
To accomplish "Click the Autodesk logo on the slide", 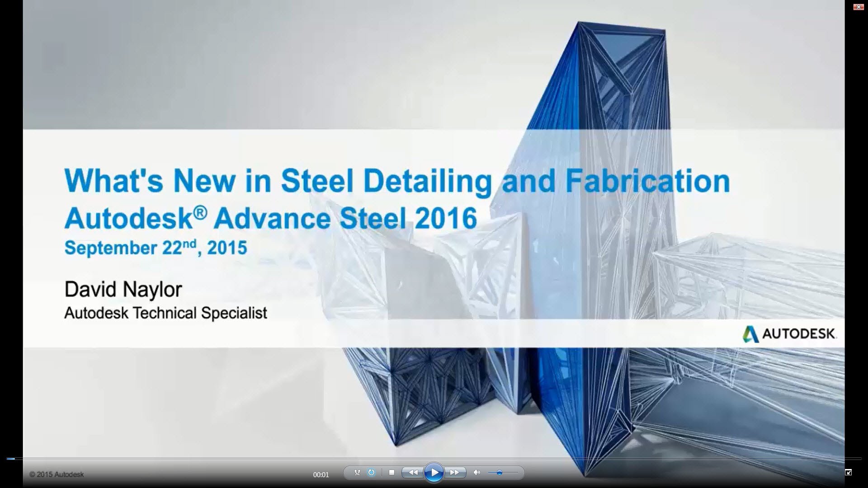I will tap(789, 334).
